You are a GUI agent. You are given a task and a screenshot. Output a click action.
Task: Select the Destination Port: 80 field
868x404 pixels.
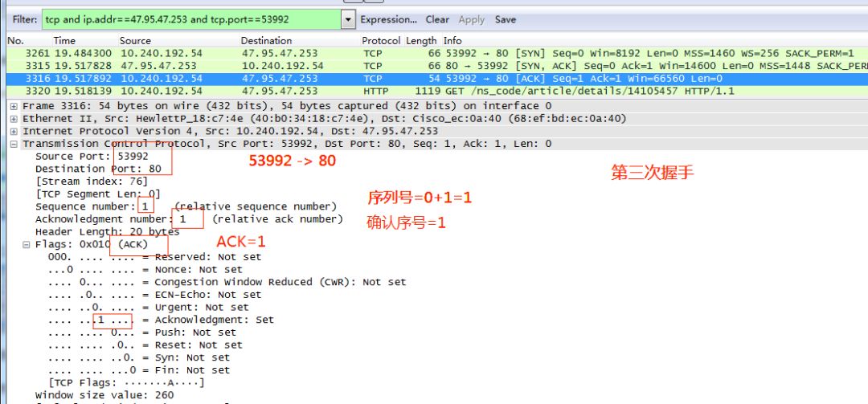[x=98, y=169]
